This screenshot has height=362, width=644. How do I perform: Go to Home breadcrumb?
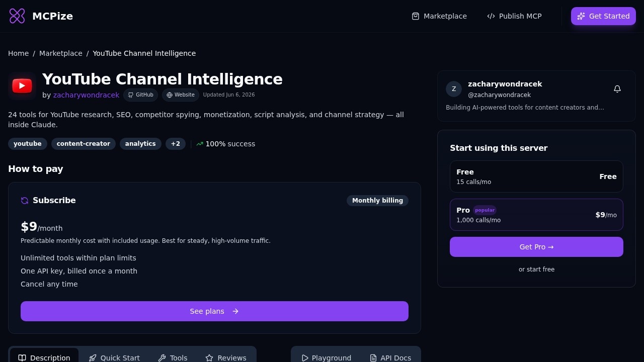click(18, 53)
